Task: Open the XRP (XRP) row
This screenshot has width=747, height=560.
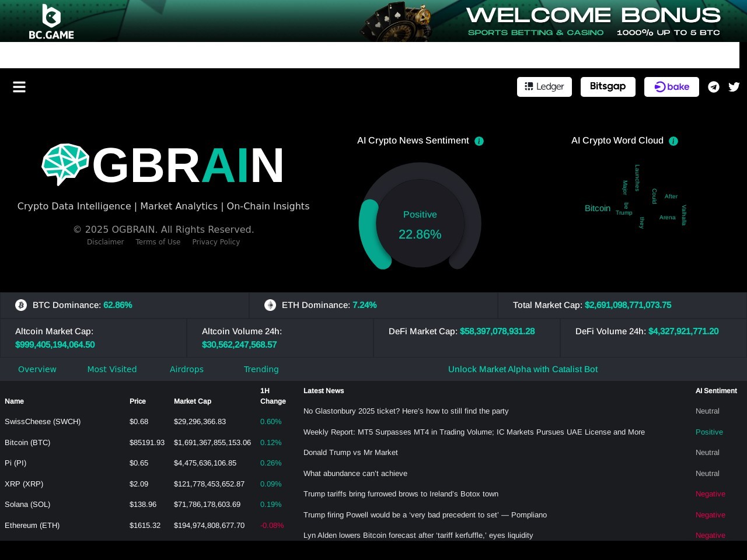Action: click(x=146, y=484)
